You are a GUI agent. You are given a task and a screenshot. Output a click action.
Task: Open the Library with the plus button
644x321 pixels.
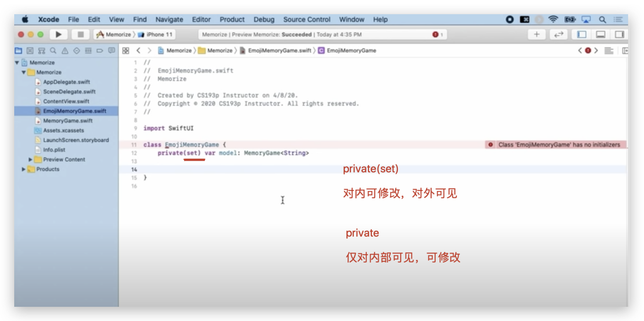(537, 34)
